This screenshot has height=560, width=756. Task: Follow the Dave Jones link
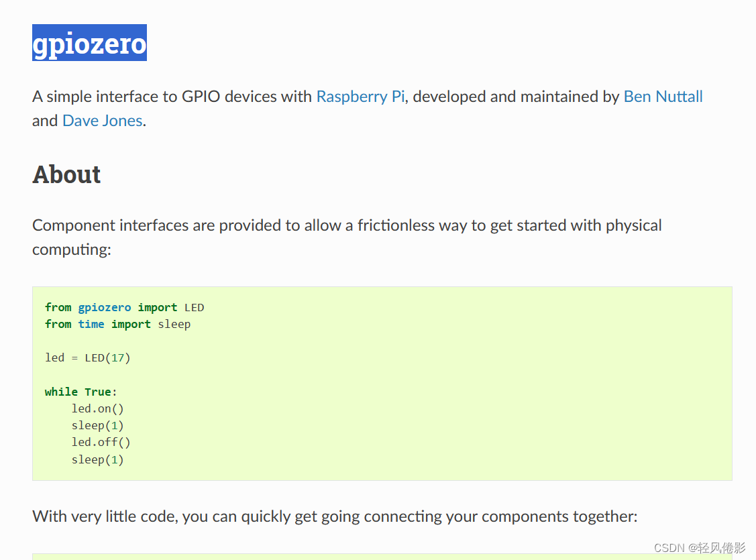pyautogui.click(x=102, y=121)
